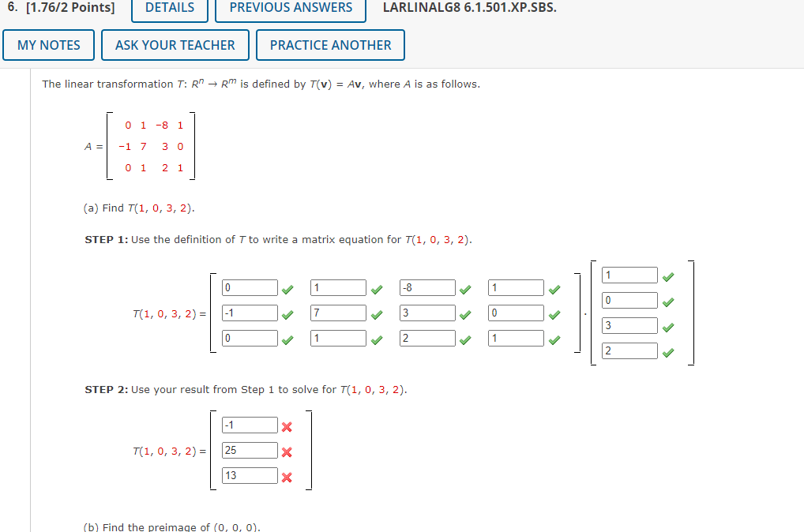Click the red X next to the 25 answer
This screenshot has height=532, width=804.
point(287,451)
